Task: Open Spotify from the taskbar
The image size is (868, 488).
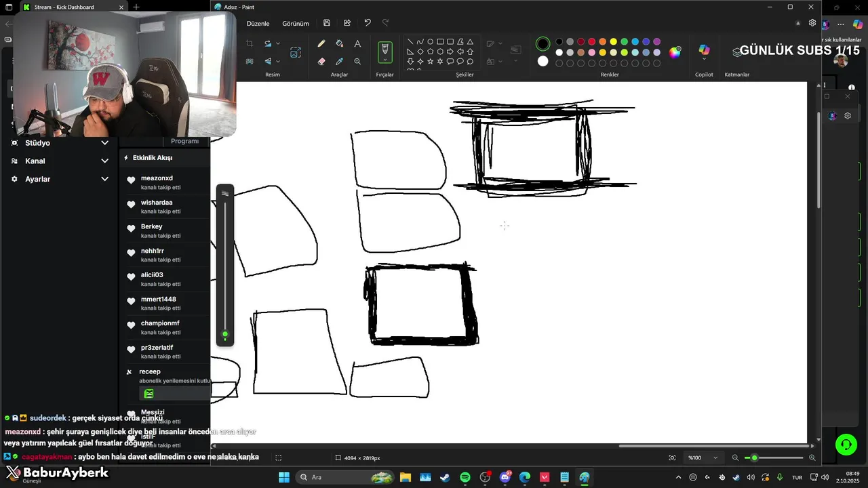Action: click(465, 477)
